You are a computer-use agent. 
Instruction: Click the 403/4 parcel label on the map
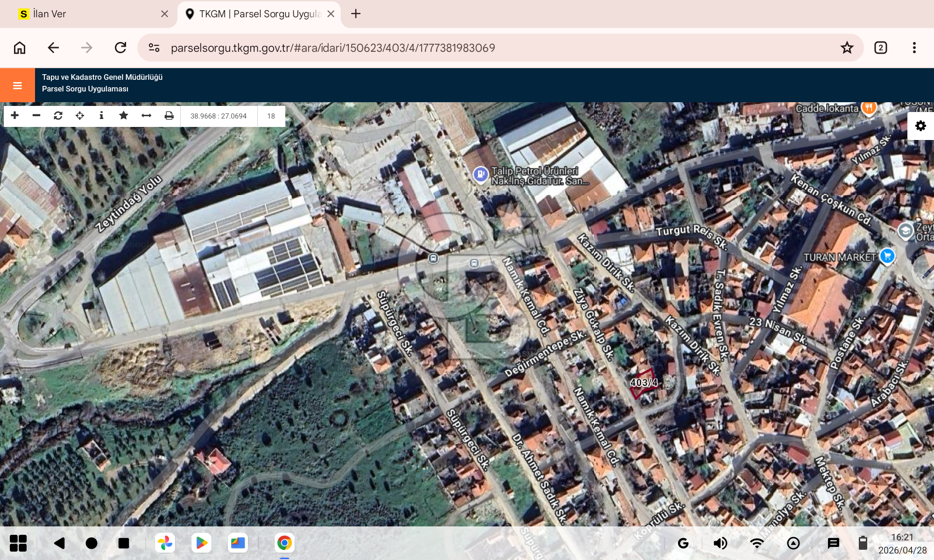click(x=644, y=383)
